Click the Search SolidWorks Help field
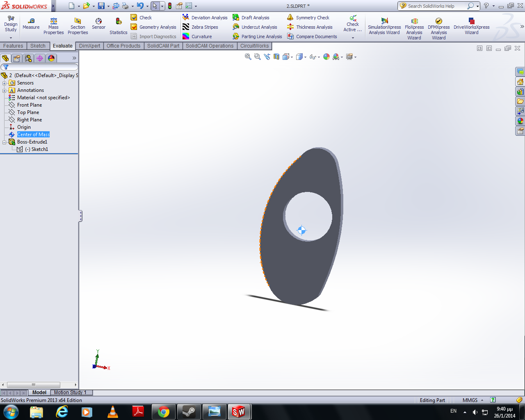This screenshot has width=525, height=420. (x=436, y=6)
